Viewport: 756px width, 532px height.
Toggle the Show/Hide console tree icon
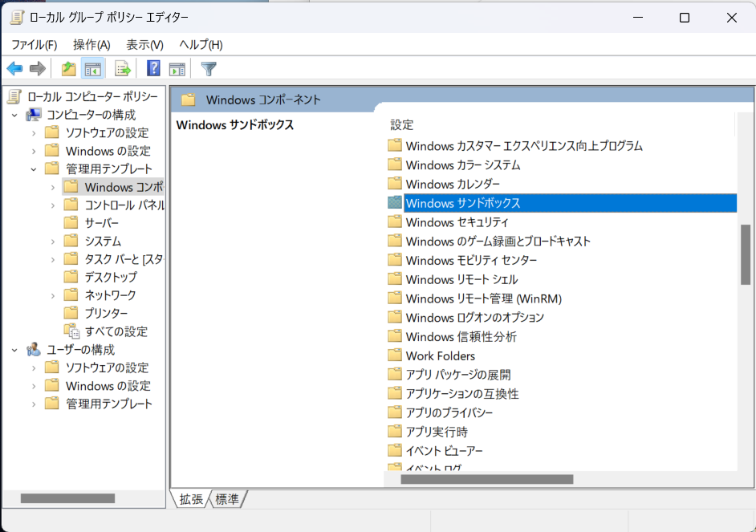92,68
